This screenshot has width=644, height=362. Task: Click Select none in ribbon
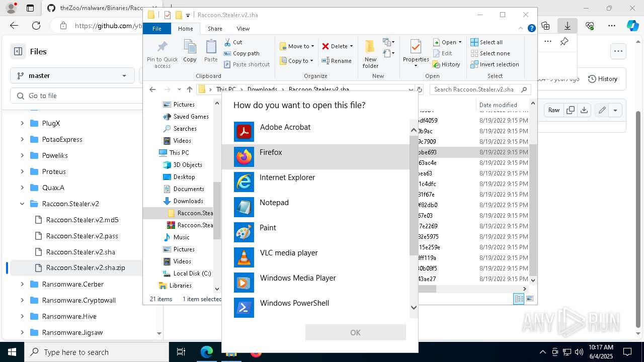tap(490, 53)
